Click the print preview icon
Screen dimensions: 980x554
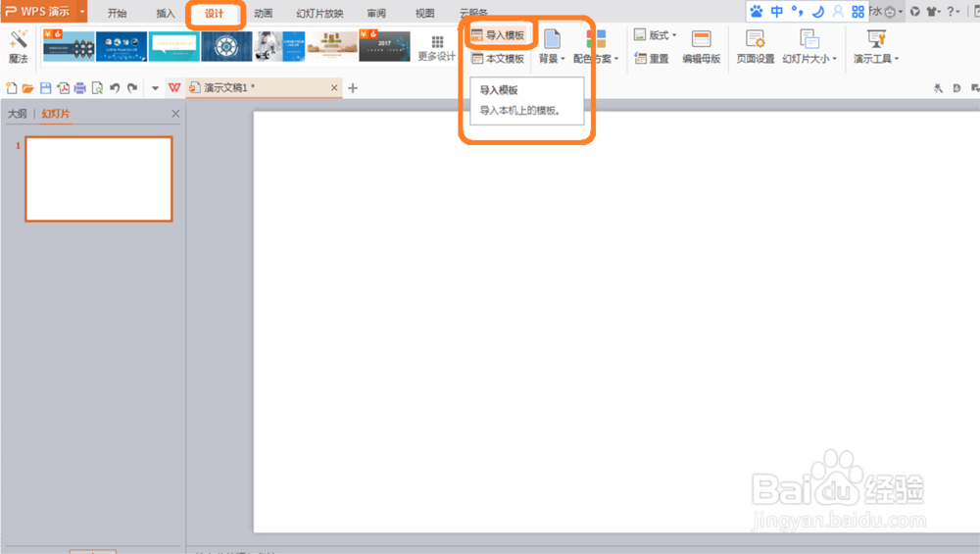click(x=97, y=88)
